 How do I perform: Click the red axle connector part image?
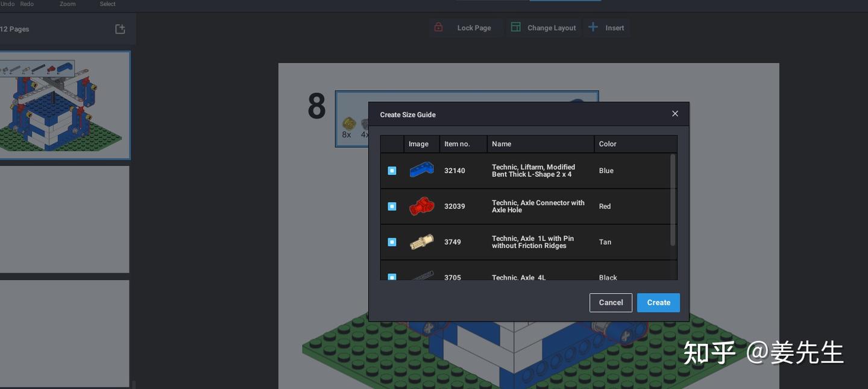[x=421, y=206]
